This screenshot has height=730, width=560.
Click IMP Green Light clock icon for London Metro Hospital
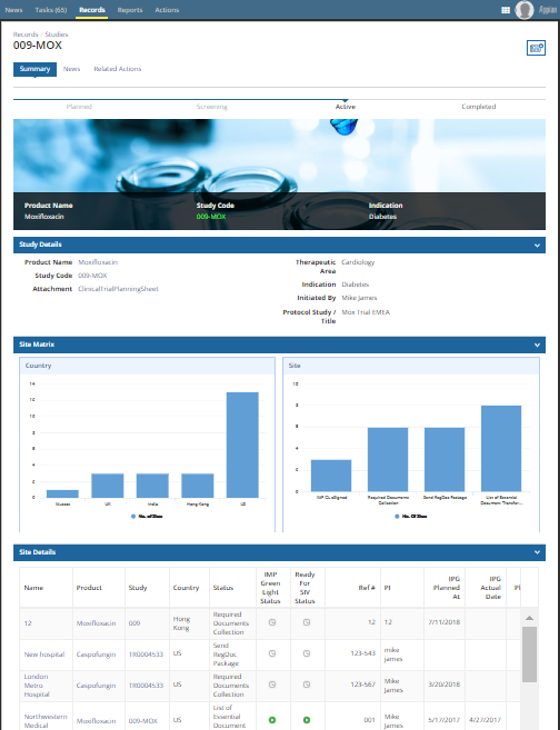point(272,684)
